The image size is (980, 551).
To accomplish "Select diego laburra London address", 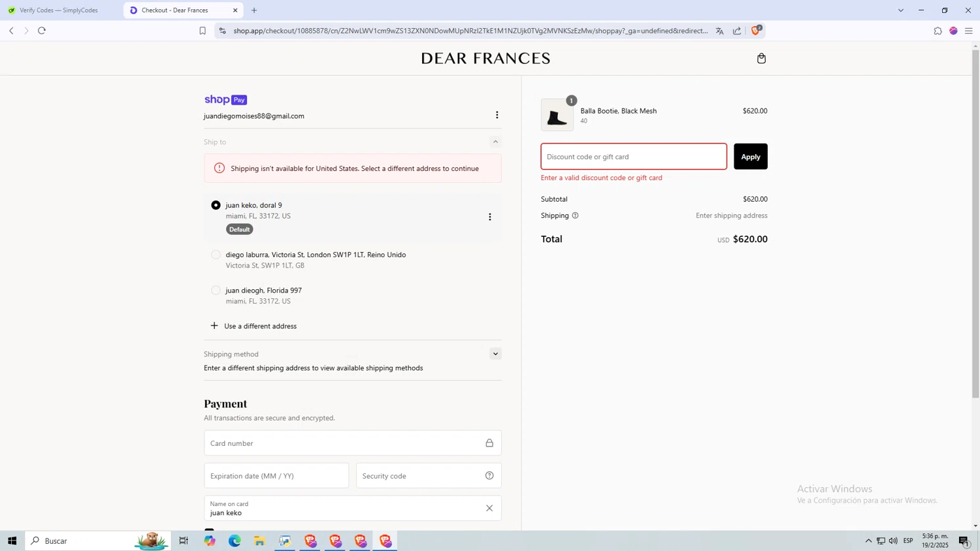I will 216,255.
